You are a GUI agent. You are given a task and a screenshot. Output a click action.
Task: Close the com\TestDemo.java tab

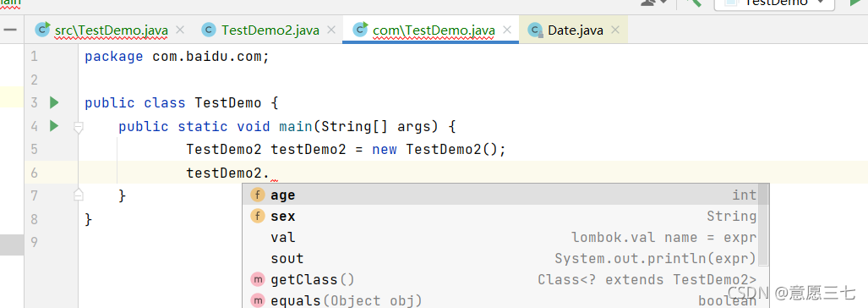(506, 30)
